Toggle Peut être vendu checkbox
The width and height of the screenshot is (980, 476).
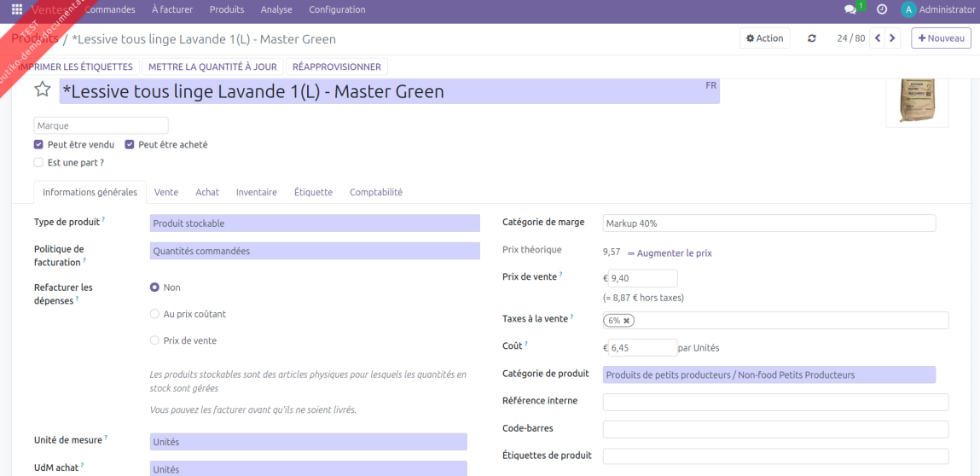38,144
